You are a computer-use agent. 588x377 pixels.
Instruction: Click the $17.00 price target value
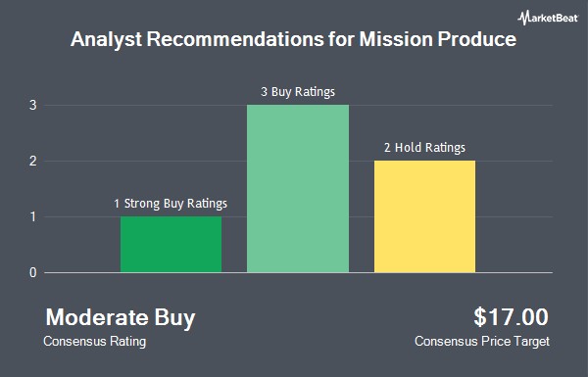[x=511, y=317]
